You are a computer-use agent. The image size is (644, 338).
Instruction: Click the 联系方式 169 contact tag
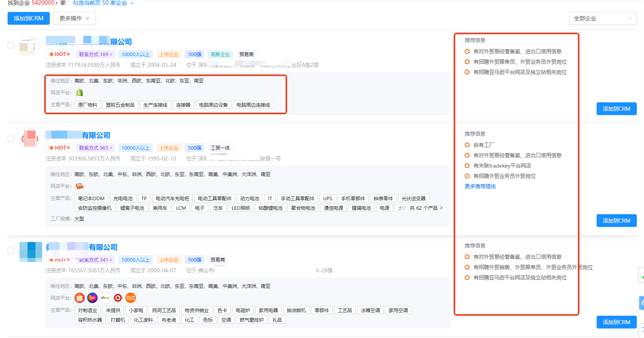(x=96, y=54)
